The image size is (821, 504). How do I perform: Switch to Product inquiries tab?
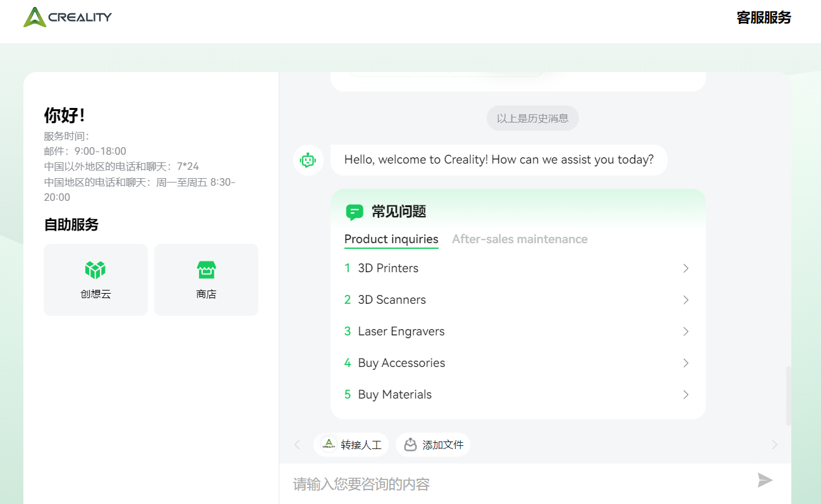[391, 239]
